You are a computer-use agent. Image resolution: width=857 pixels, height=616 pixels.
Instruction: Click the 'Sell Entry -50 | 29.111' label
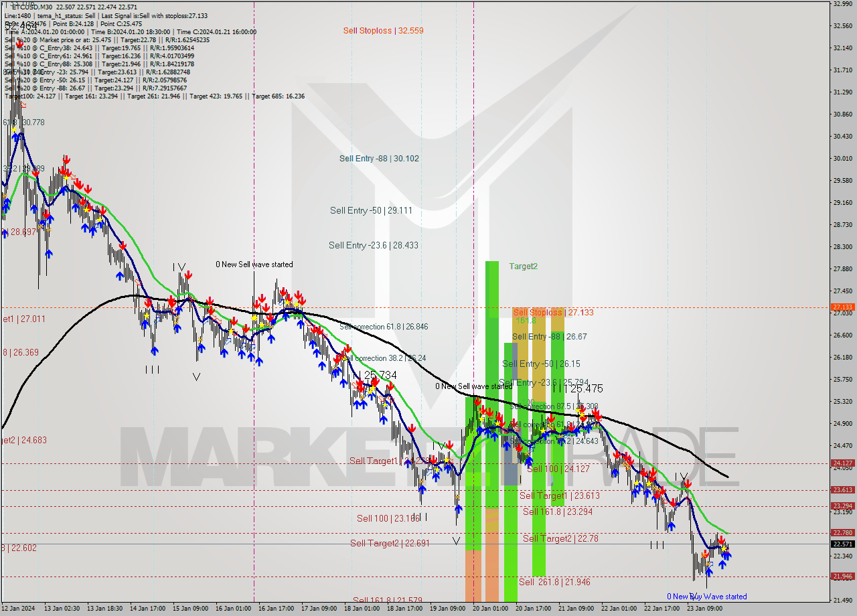371,210
